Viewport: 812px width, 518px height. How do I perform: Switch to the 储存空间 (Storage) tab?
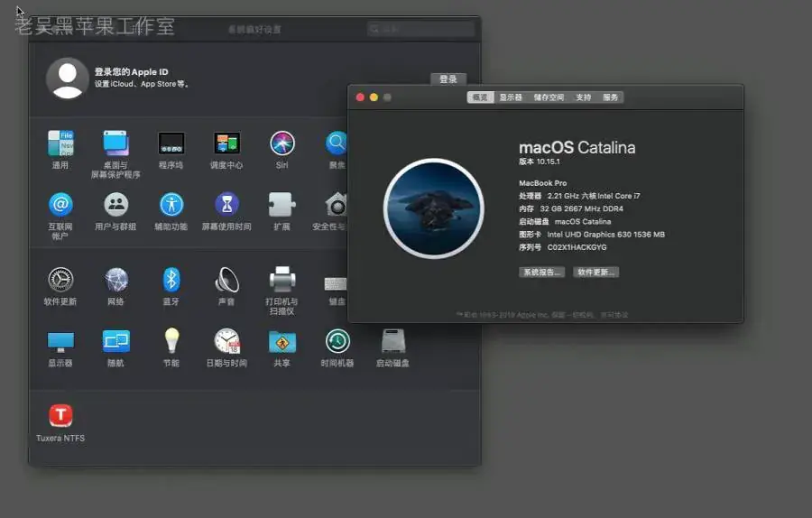point(549,97)
